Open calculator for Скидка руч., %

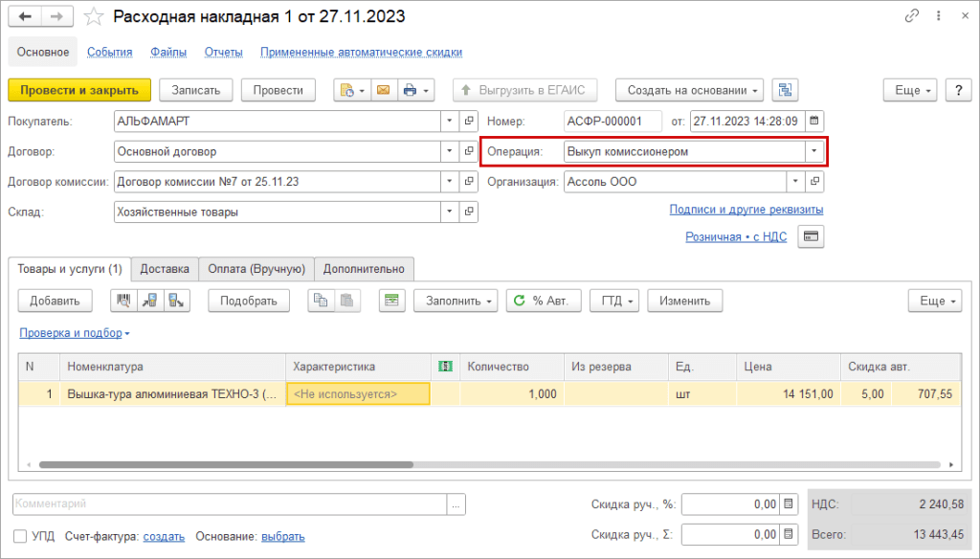790,504
